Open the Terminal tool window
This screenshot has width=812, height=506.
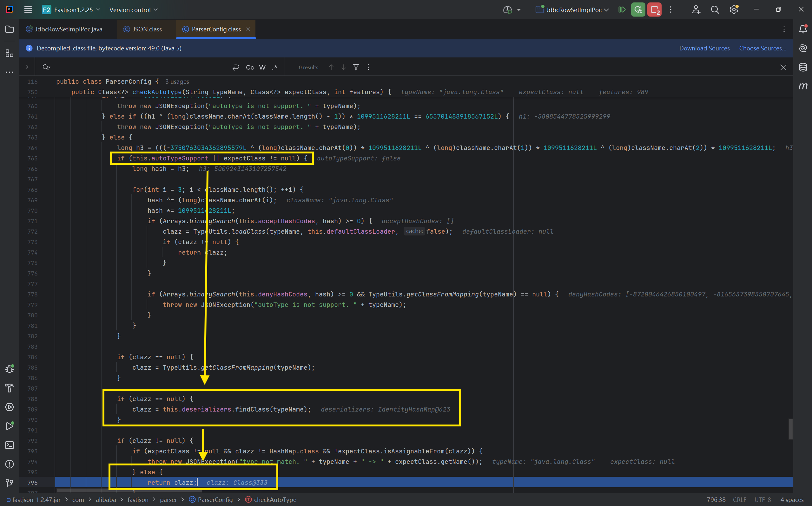pos(10,445)
